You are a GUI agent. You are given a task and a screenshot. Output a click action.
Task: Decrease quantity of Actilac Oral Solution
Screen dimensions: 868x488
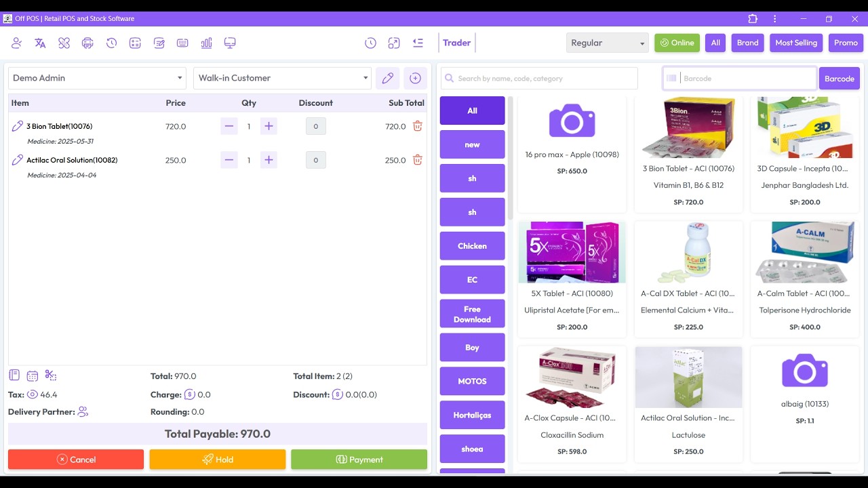tap(229, 160)
